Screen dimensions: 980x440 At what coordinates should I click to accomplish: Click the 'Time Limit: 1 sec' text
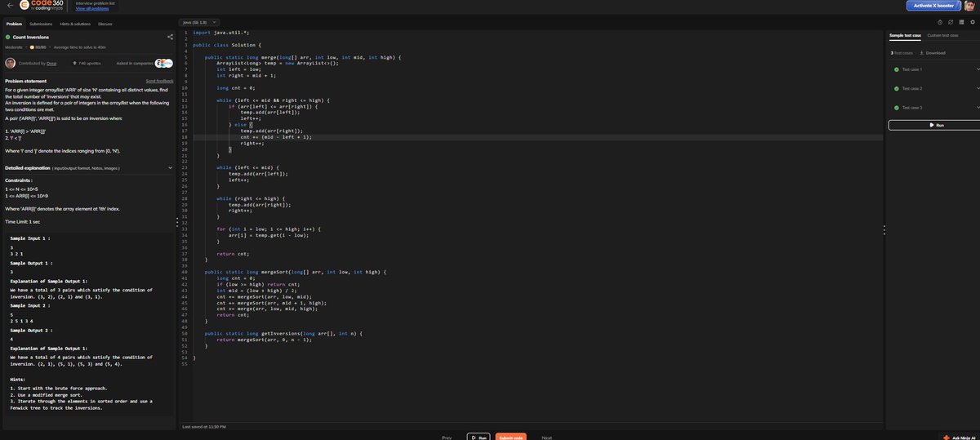click(22, 221)
